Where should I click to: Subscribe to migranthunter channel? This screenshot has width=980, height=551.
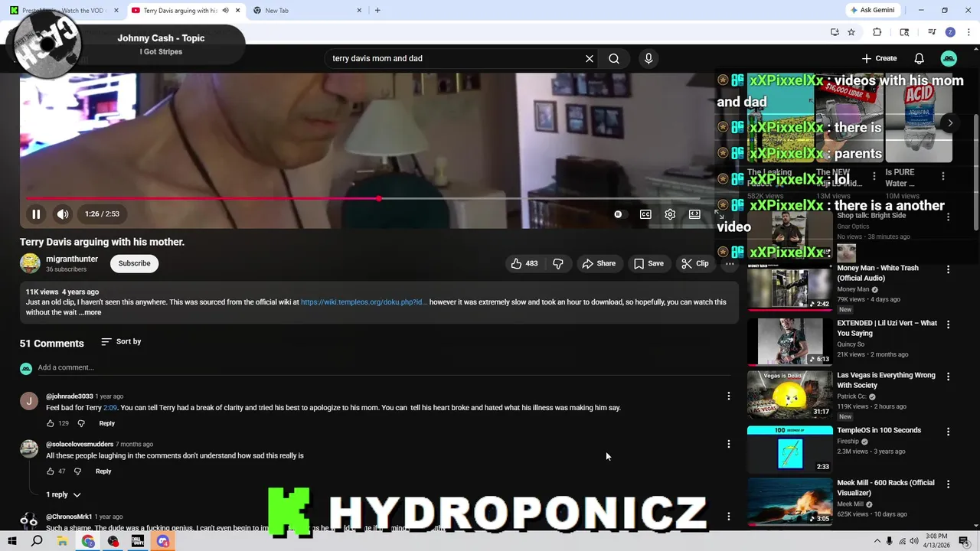coord(134,263)
